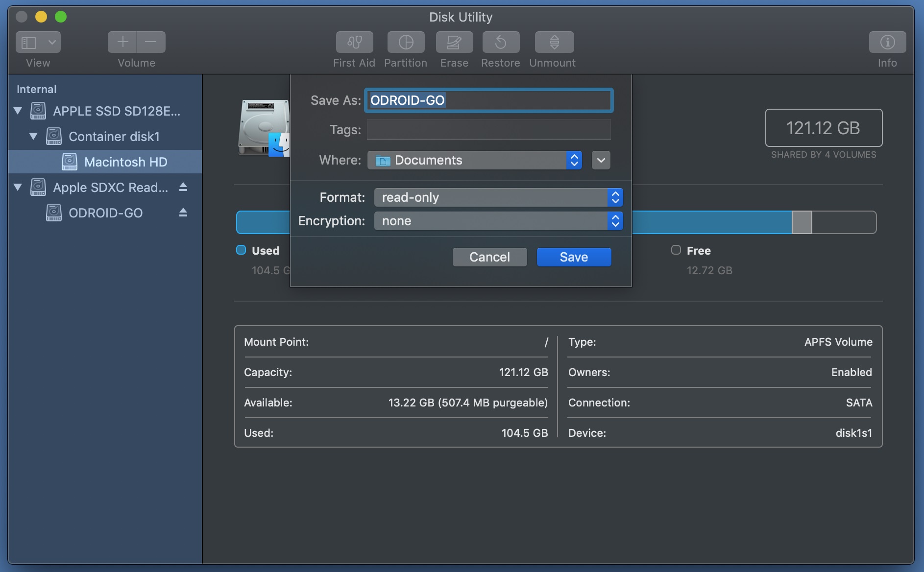The image size is (924, 572).
Task: Eject the ODROID-GO volume
Action: pos(183,213)
